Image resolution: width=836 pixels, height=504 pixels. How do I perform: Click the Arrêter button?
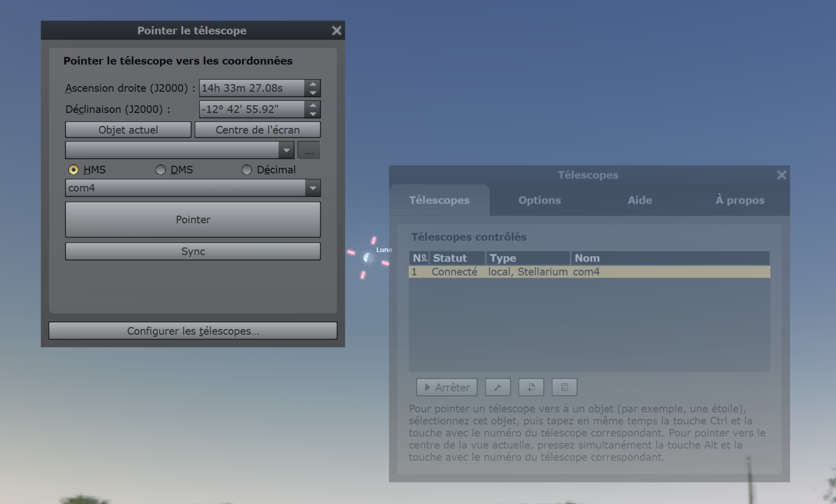point(447,387)
